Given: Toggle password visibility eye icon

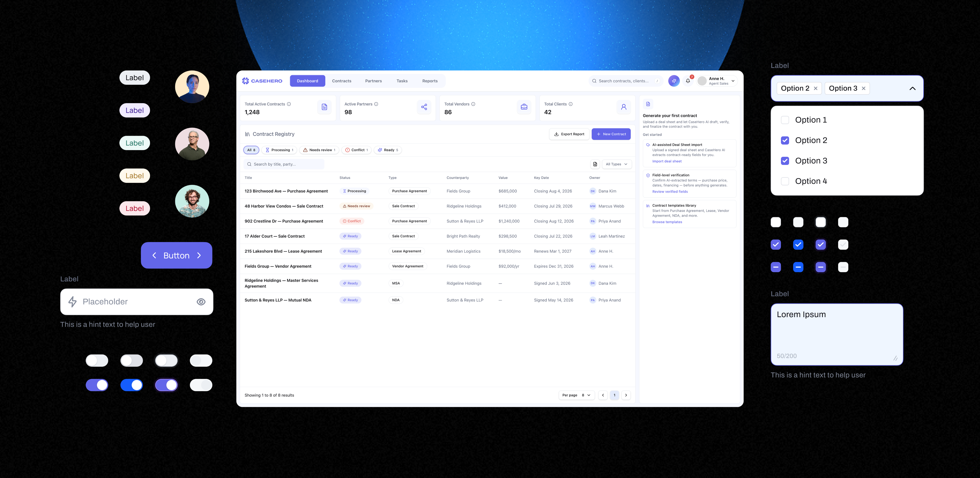Looking at the screenshot, I should pyautogui.click(x=201, y=302).
